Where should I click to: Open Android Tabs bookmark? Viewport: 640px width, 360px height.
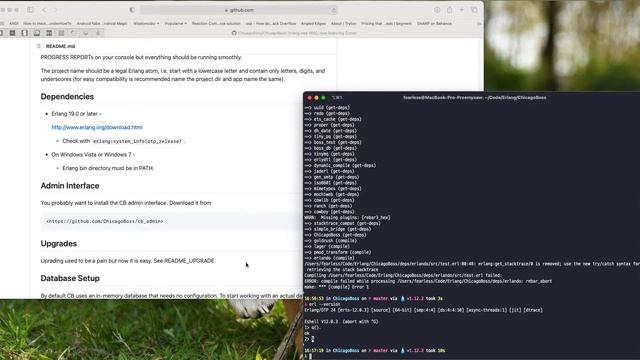(102, 24)
